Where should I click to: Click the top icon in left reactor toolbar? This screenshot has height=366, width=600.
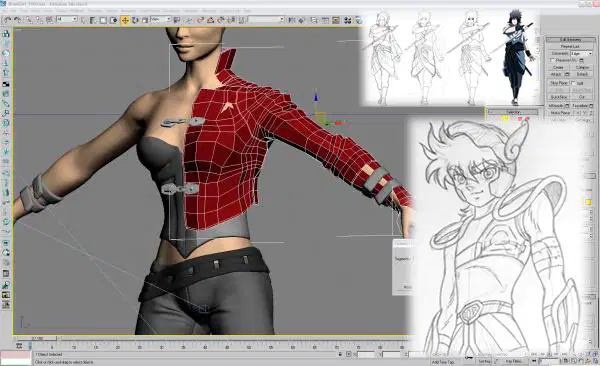(x=6, y=34)
